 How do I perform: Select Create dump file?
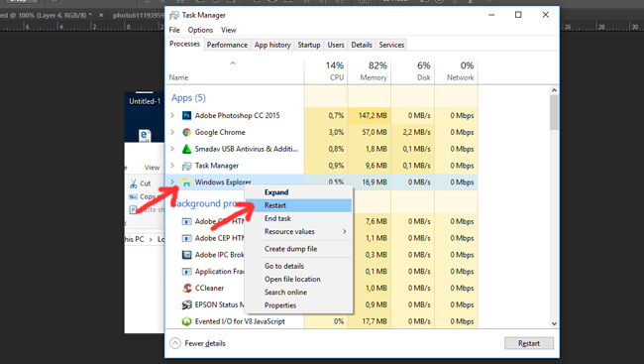pyautogui.click(x=298, y=249)
